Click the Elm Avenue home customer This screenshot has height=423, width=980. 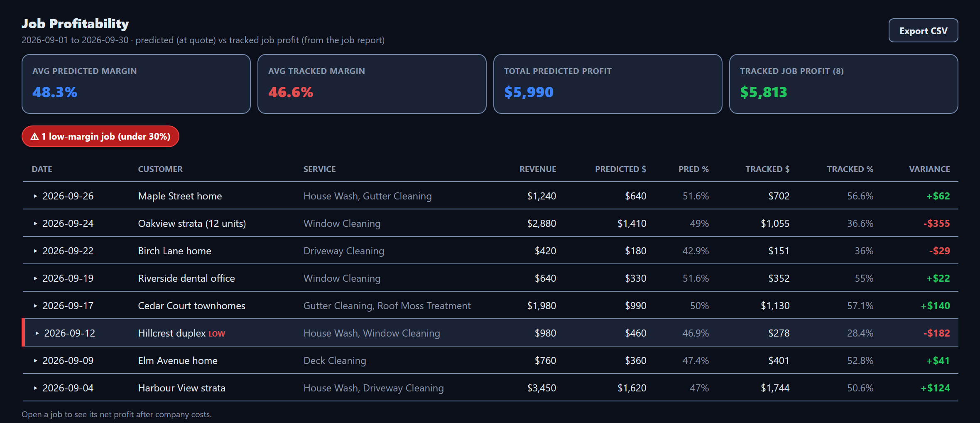178,360
